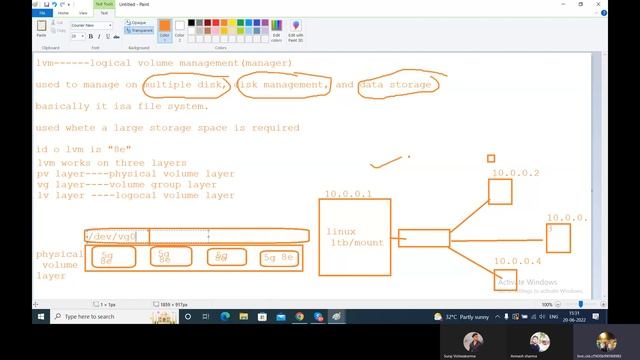The image size is (640, 360).
Task: Click the ENG language indicator
Action: (553, 317)
